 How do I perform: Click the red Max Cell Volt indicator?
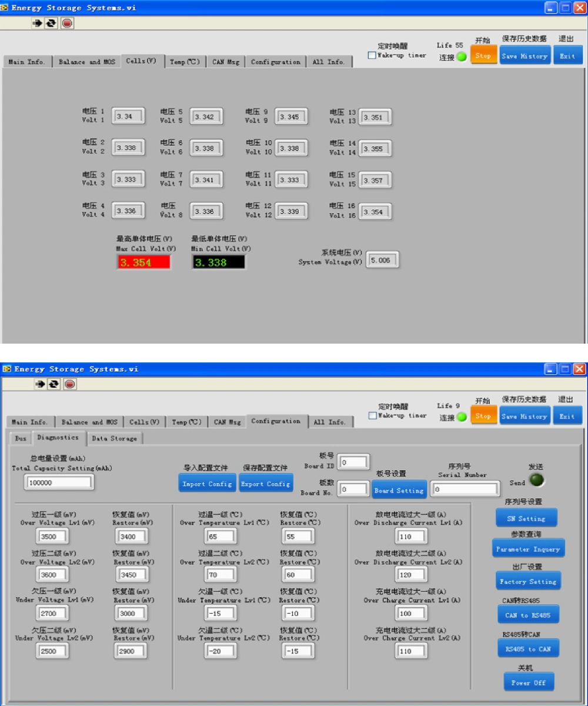click(x=143, y=262)
